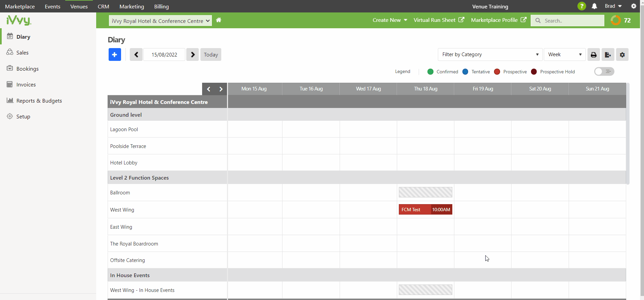Expand the Create New menu
The image size is (644, 300).
click(390, 20)
